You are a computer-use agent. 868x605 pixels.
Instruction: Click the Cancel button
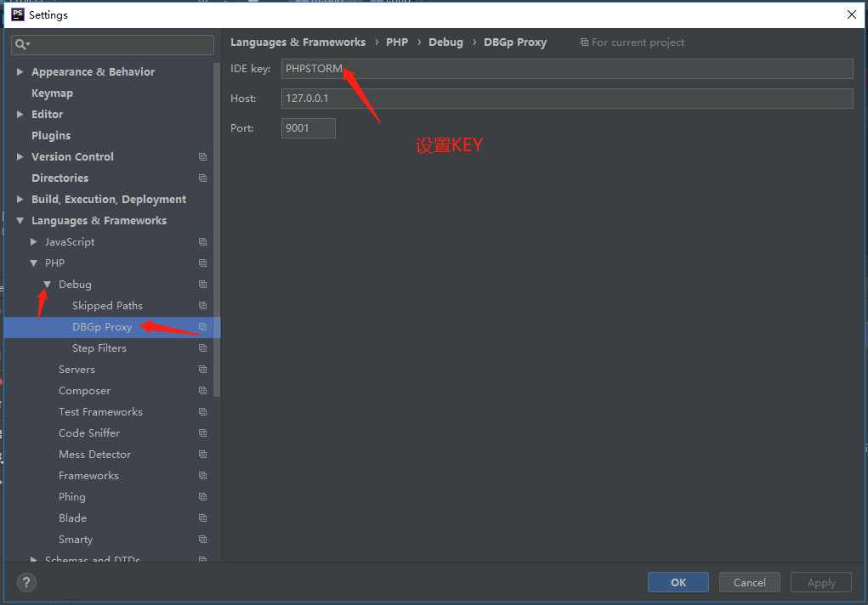click(749, 582)
